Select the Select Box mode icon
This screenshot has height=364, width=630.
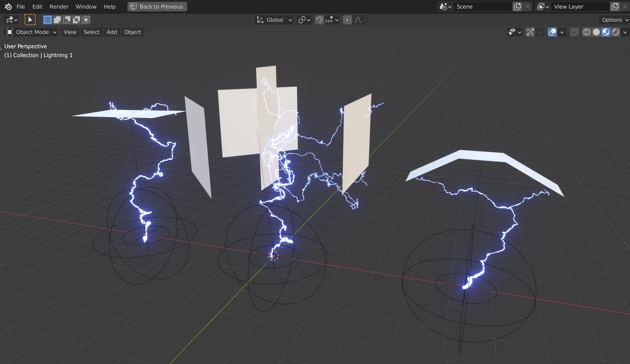[x=47, y=19]
